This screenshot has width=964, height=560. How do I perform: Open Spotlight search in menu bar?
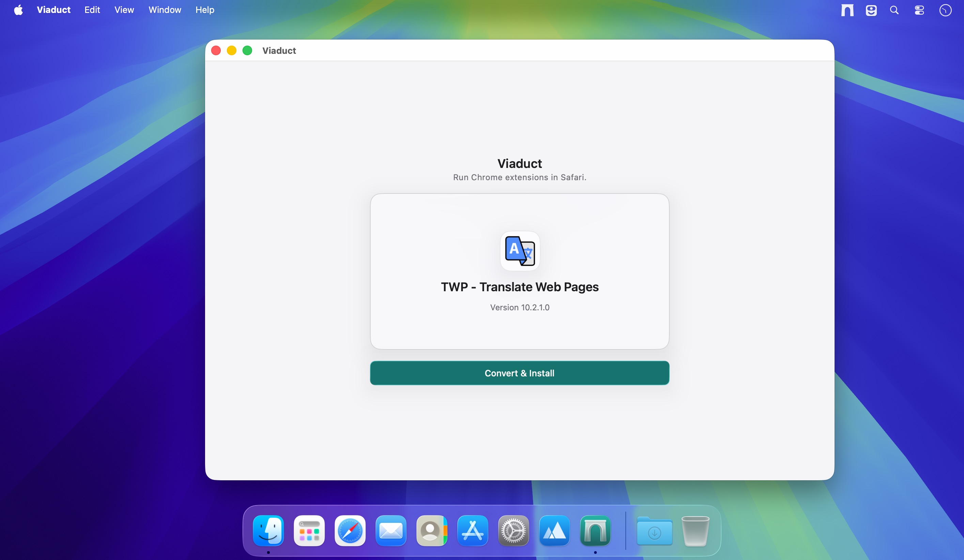pos(894,10)
